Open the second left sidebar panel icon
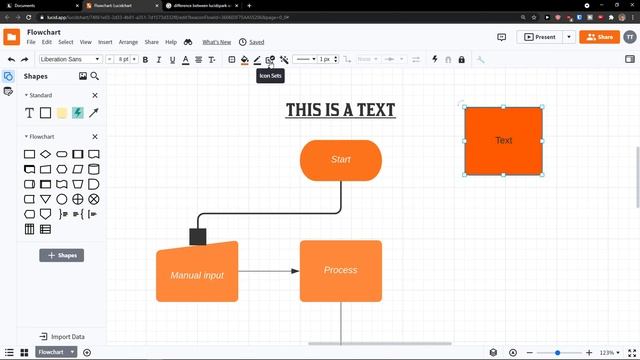 coord(8,91)
